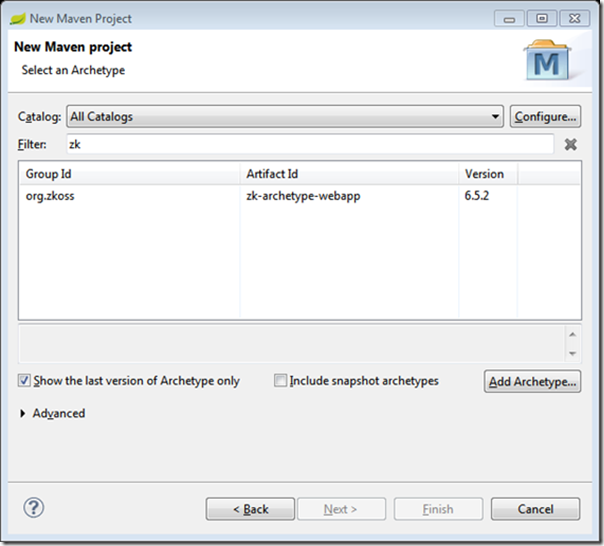This screenshot has height=546, width=604.
Task: Sort by the Version column header
Action: coord(488,174)
